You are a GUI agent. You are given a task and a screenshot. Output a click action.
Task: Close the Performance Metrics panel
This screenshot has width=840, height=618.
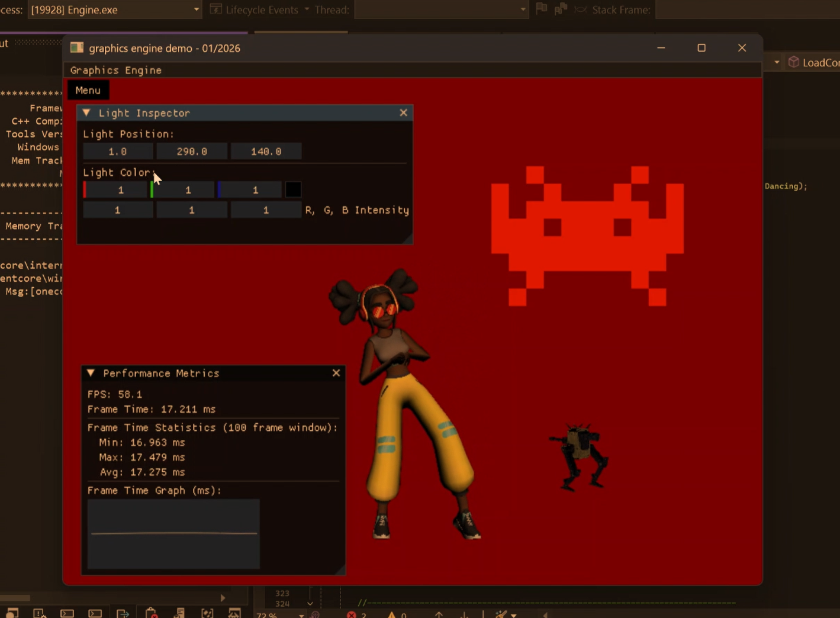click(x=336, y=373)
